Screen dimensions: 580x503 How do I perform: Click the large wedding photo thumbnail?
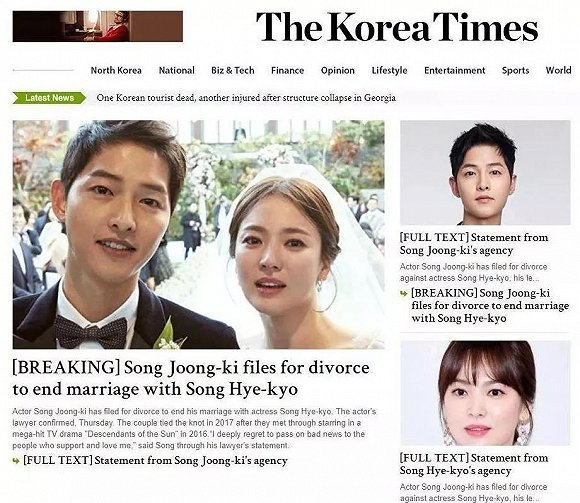pos(199,234)
